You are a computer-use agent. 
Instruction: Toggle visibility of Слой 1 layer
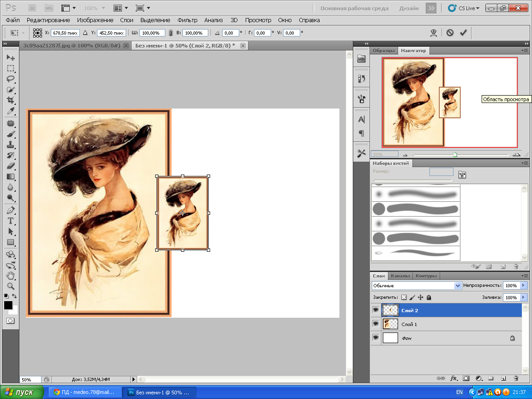tap(376, 324)
